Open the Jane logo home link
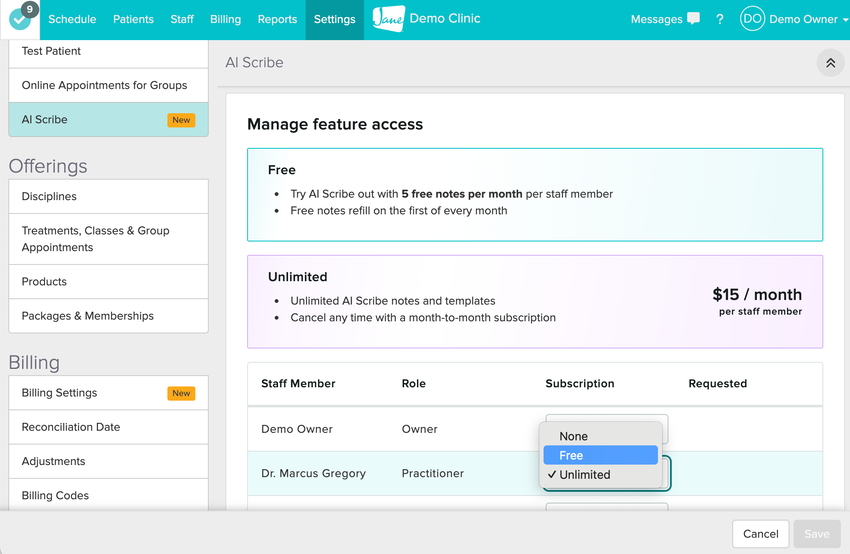This screenshot has height=554, width=850. pos(388,19)
